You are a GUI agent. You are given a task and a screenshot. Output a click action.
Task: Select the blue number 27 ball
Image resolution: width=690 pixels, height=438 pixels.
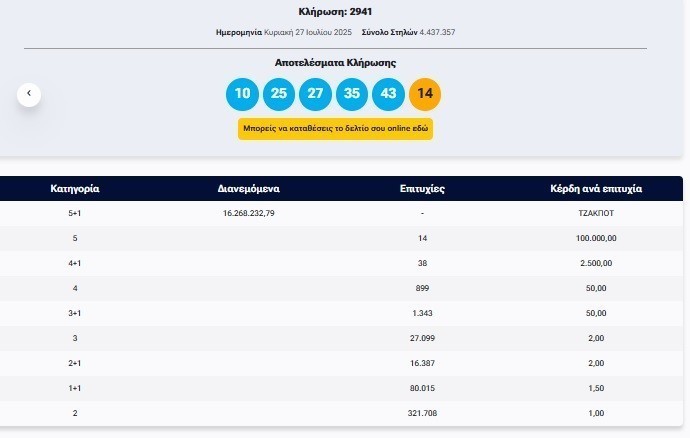315,94
